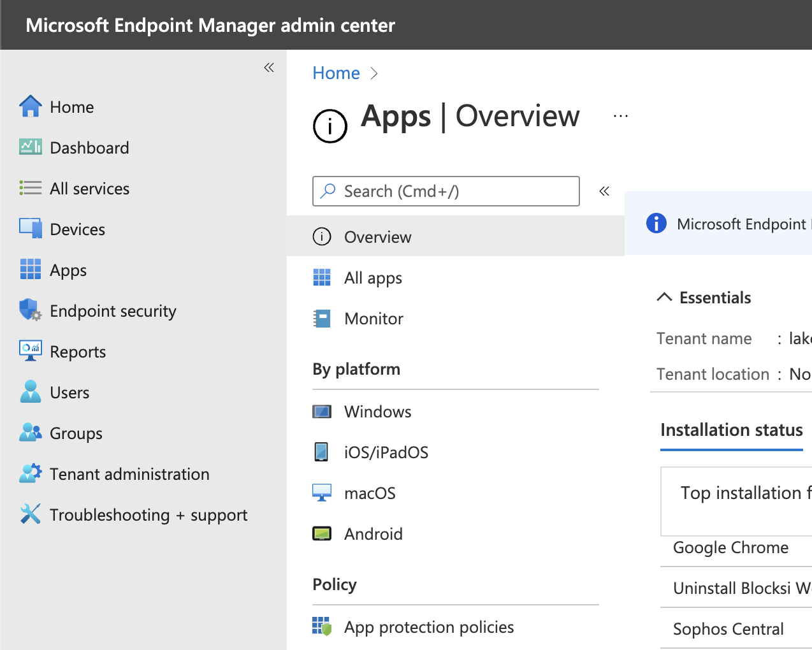This screenshot has height=650, width=812.
Task: Click the Groups people icon
Action: point(31,433)
